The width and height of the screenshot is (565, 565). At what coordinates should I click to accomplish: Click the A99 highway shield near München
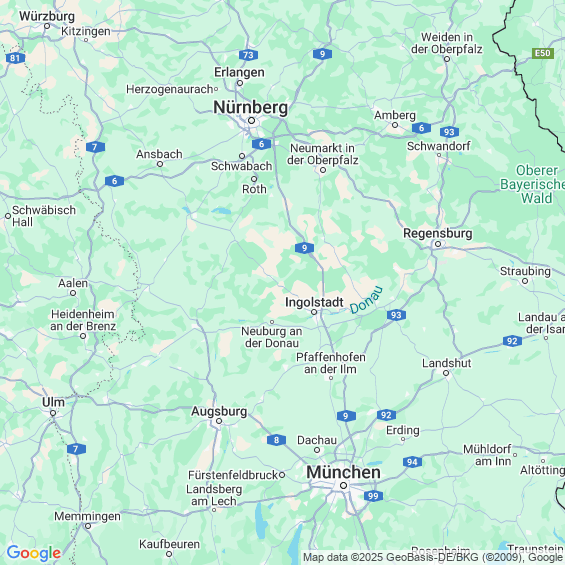(x=373, y=496)
